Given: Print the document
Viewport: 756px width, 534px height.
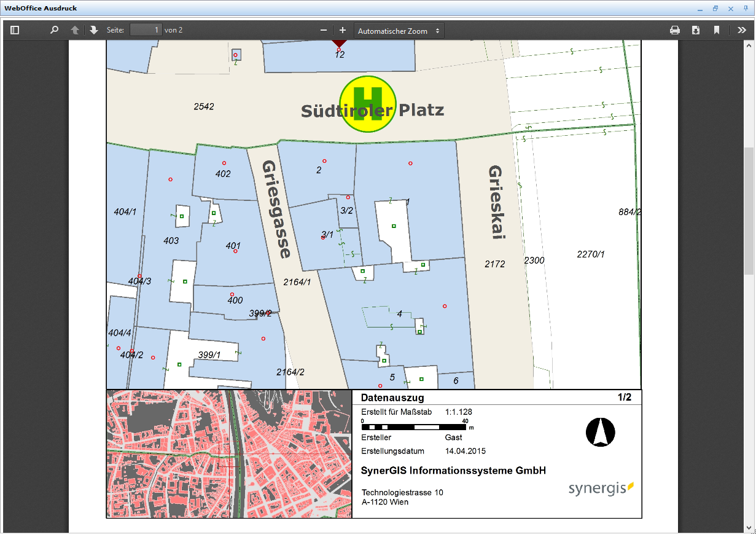Looking at the screenshot, I should coord(675,30).
